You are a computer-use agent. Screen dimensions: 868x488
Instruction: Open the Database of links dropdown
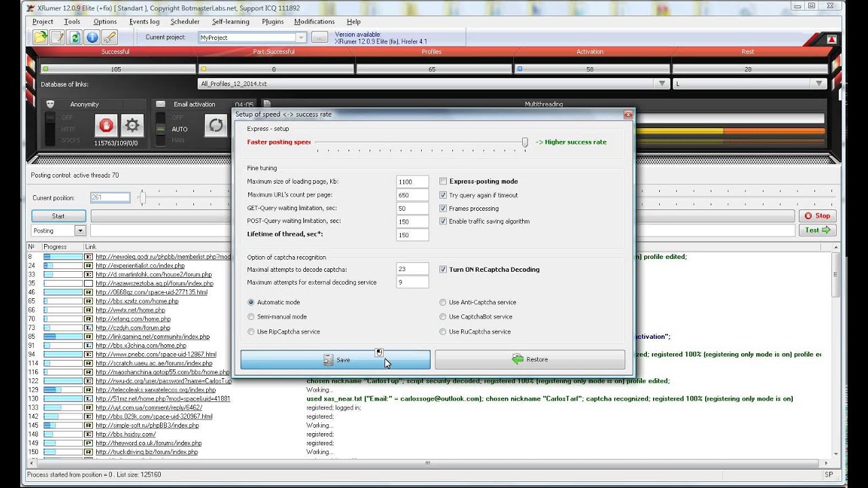(662, 84)
